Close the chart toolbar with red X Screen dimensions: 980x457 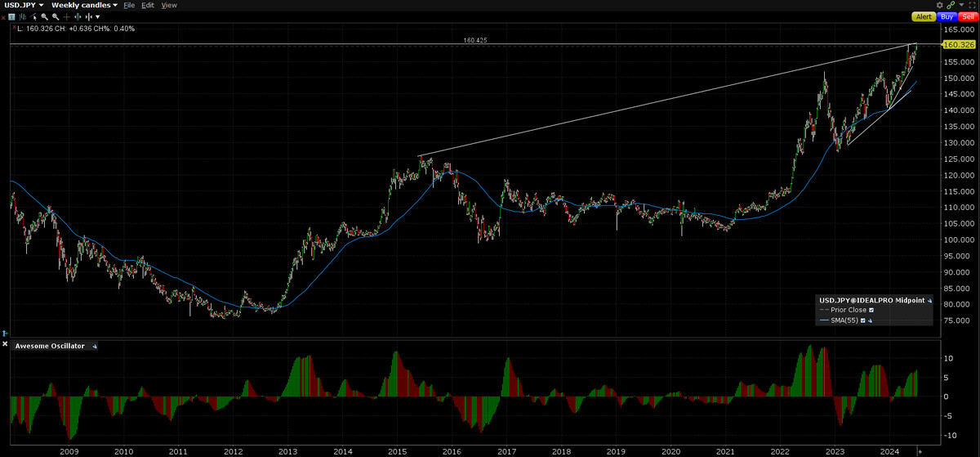pyautogui.click(x=3, y=17)
